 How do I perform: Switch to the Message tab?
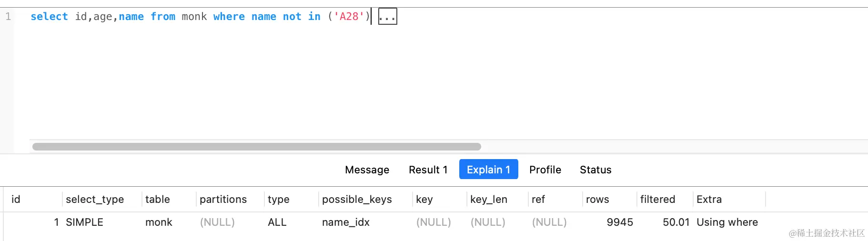pos(367,170)
